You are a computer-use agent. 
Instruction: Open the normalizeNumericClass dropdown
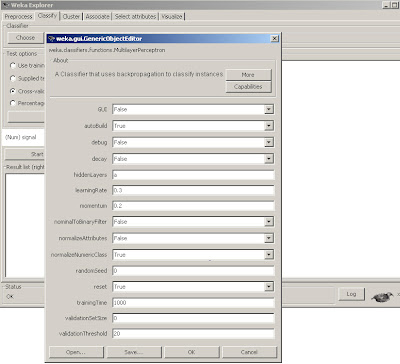point(269,255)
